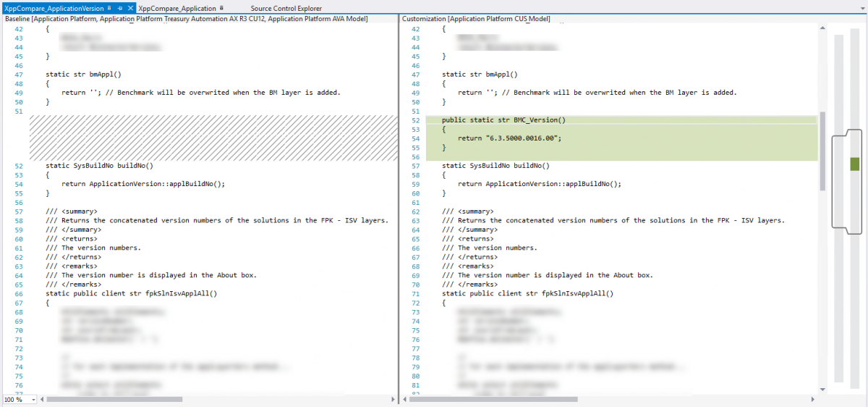Open the 100 % zoom dropdown
868x407 pixels.
click(33, 400)
